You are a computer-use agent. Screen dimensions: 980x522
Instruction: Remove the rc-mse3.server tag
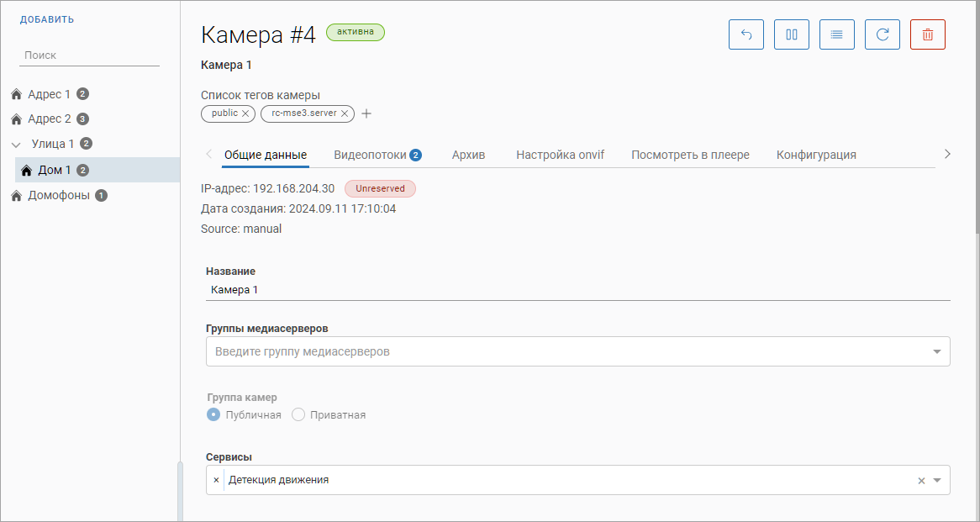[x=345, y=113]
